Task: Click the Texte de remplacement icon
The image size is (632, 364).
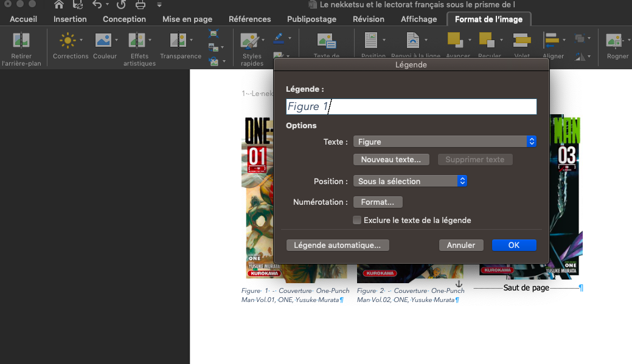Action: click(x=327, y=41)
